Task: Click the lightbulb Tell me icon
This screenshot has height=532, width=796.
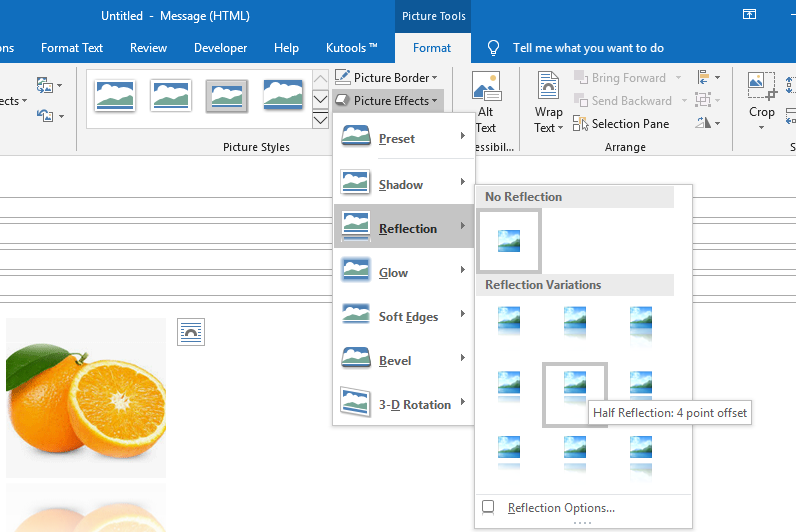Action: [x=493, y=48]
